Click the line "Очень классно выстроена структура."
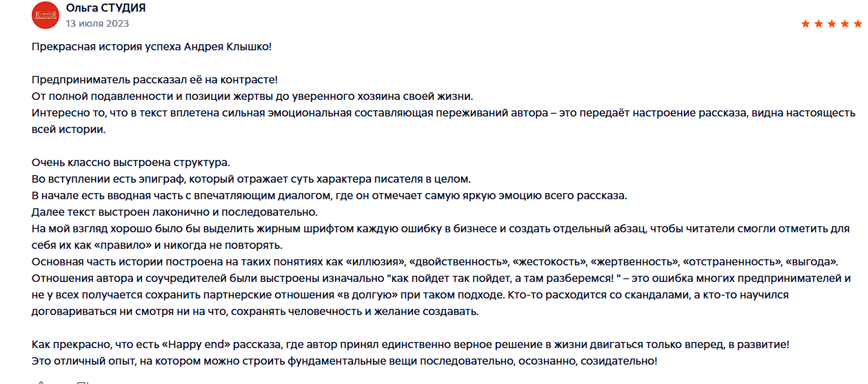Image resolution: width=868 pixels, height=384 pixels. click(130, 163)
